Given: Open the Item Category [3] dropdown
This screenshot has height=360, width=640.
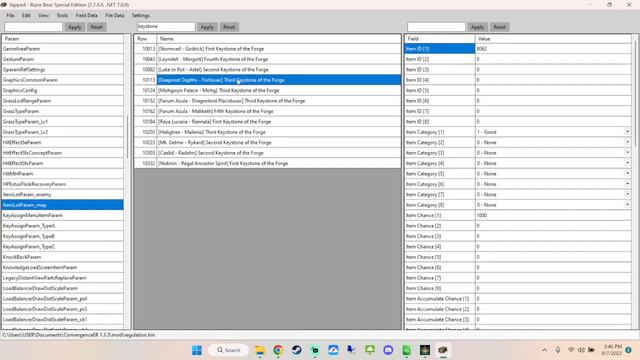Looking at the screenshot, I should (x=627, y=153).
